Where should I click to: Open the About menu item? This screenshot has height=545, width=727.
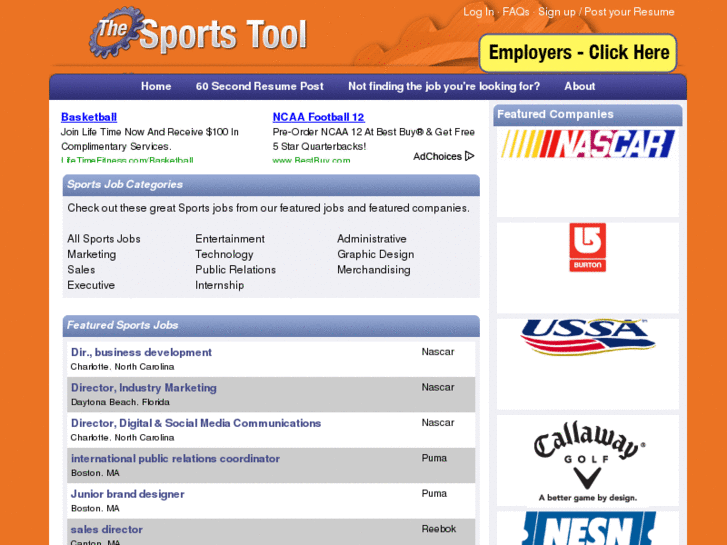[x=579, y=86]
